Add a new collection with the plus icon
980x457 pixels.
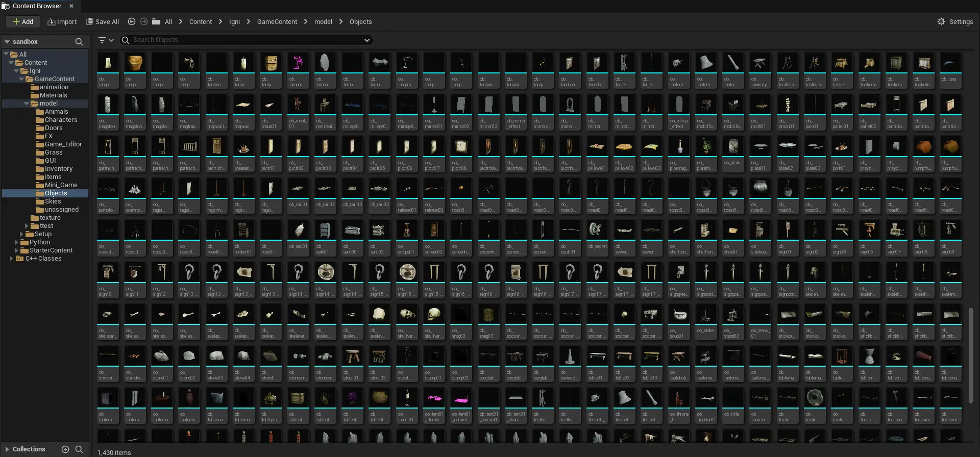[x=65, y=449]
